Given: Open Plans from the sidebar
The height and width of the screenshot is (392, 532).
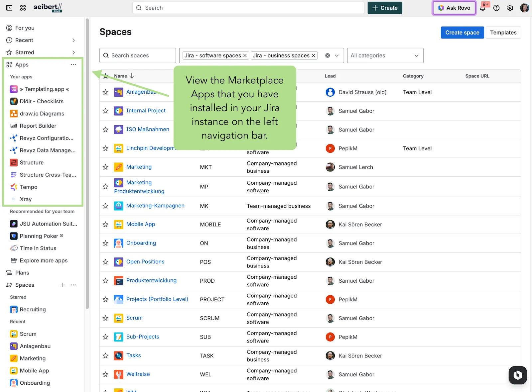Looking at the screenshot, I should point(22,272).
